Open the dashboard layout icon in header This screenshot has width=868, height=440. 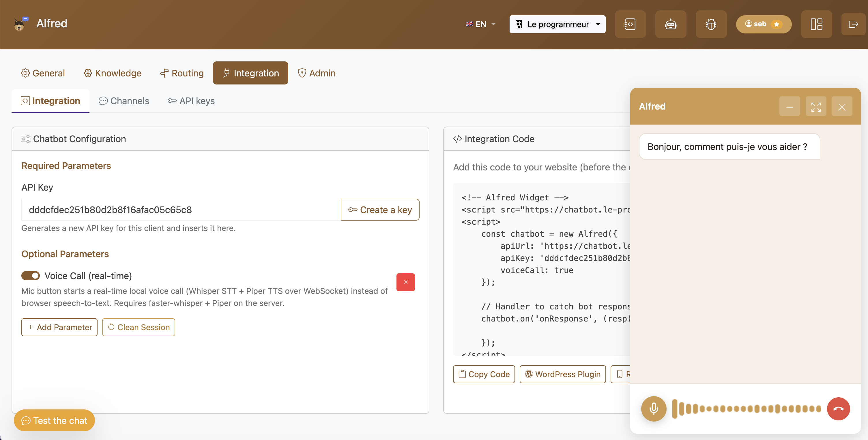[816, 24]
